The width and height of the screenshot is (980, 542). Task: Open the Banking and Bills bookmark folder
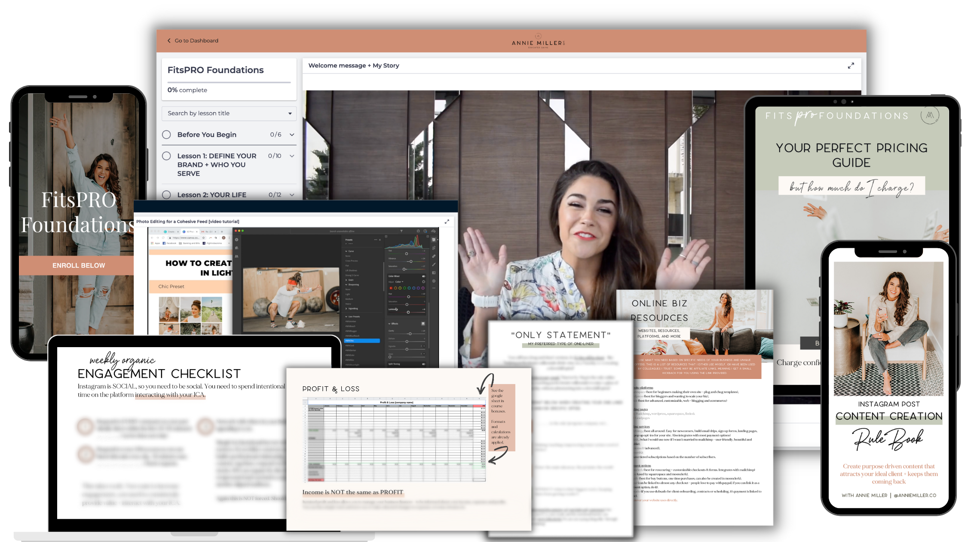(x=189, y=243)
